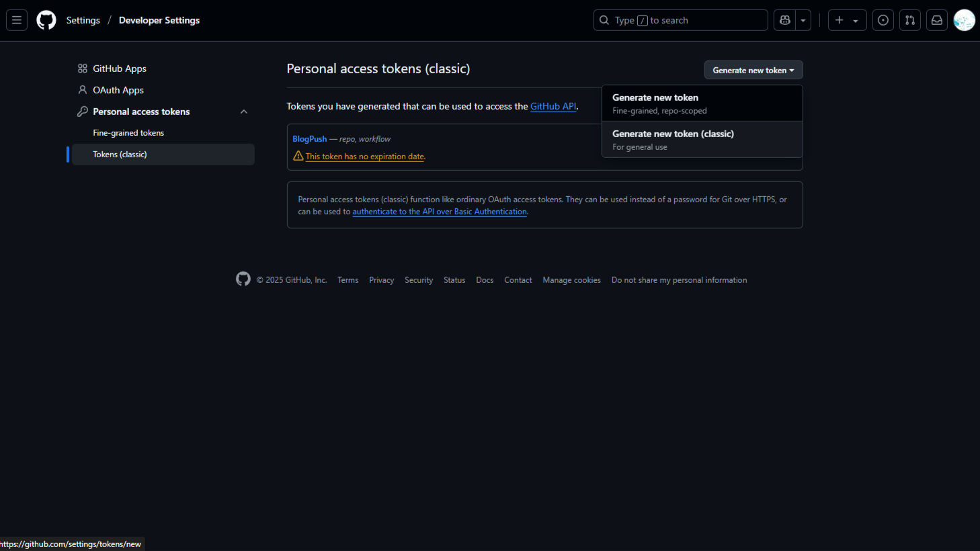The image size is (980, 551).
Task: Open the BlogPush token
Action: (x=310, y=139)
